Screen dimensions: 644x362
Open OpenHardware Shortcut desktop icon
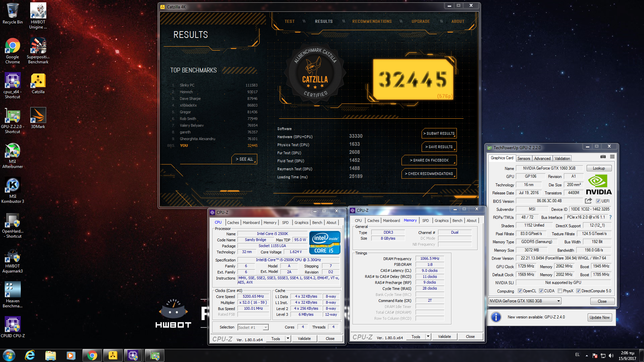(x=13, y=225)
